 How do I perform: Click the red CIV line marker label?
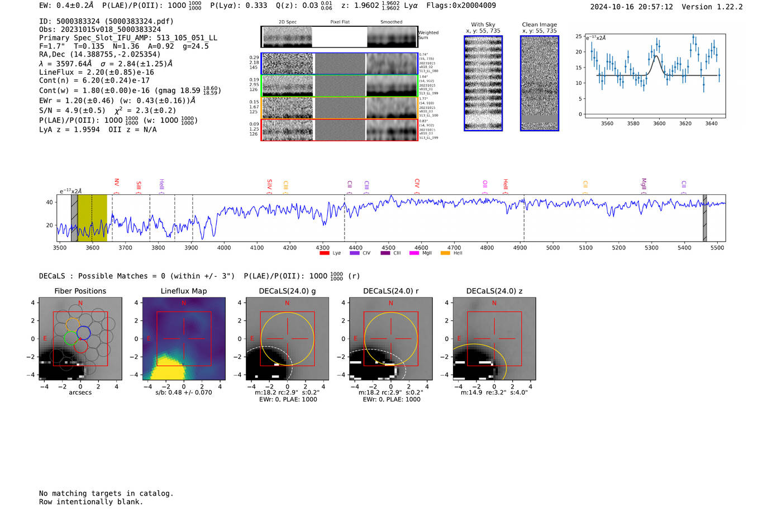tap(417, 184)
